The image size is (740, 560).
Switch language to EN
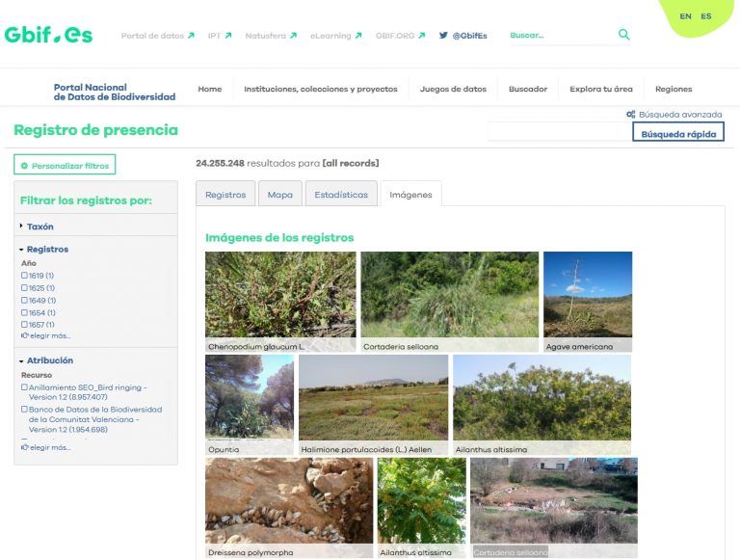[x=685, y=16]
